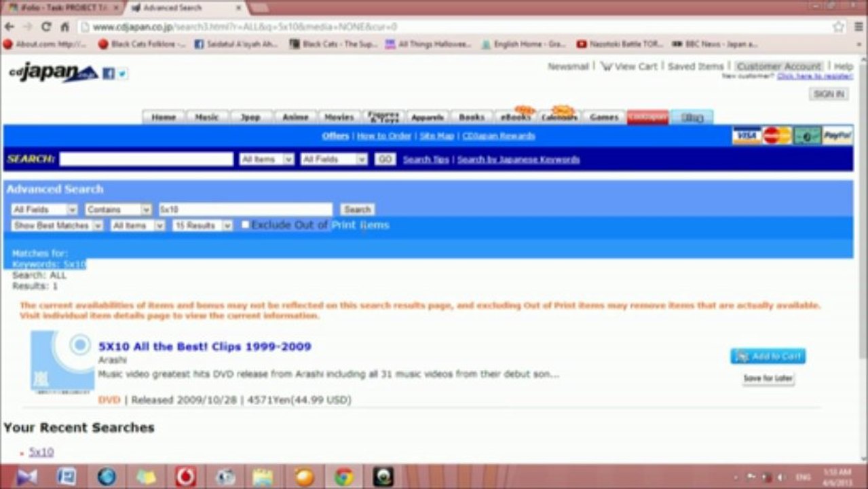This screenshot has height=489, width=868.
Task: Click the top SEARCH text field
Action: pyautogui.click(x=146, y=159)
